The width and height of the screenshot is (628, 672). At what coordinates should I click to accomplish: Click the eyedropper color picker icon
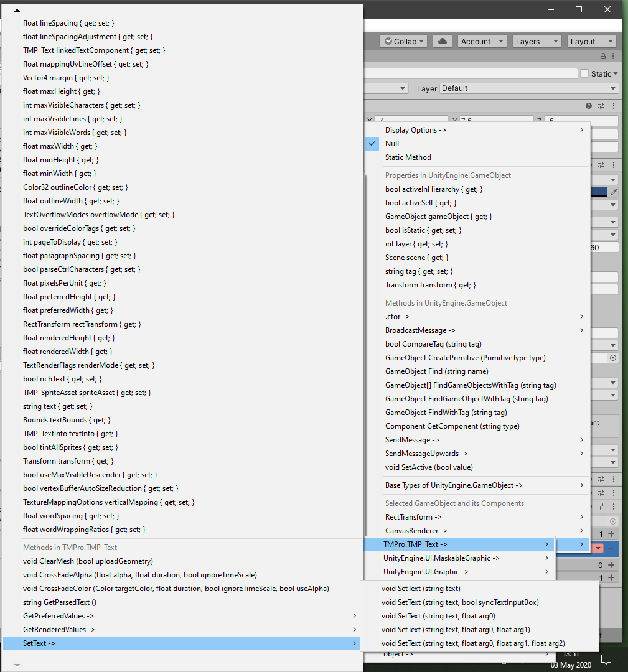[614, 192]
